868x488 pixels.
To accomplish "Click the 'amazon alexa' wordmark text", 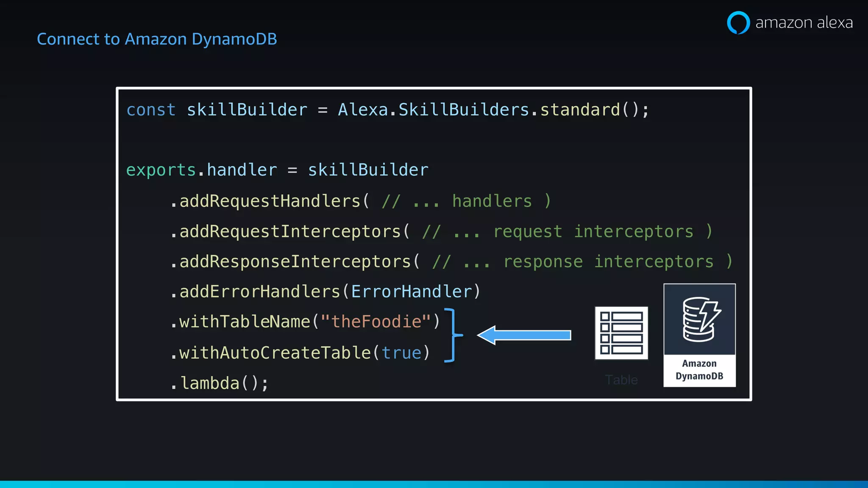I will 804,22.
